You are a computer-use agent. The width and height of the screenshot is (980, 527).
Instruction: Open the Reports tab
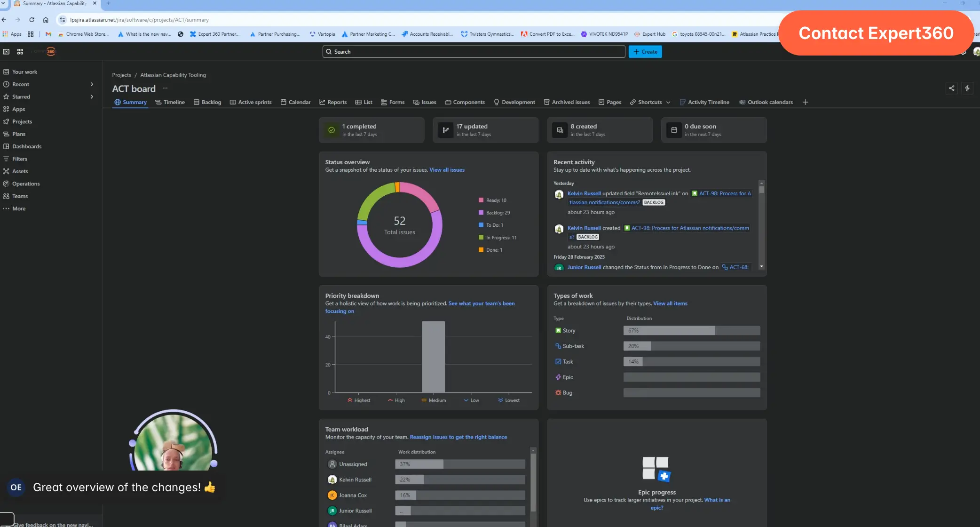[x=333, y=102]
